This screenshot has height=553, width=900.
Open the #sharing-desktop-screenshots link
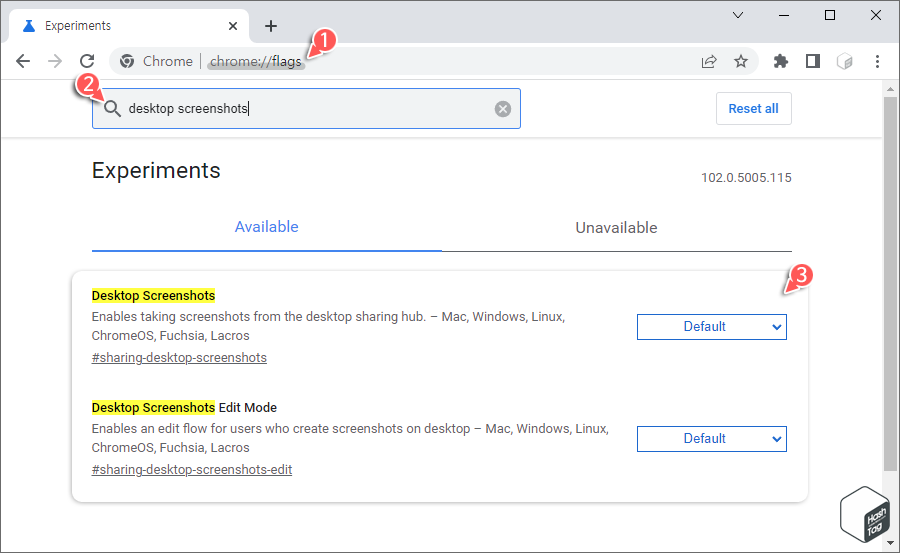click(179, 358)
